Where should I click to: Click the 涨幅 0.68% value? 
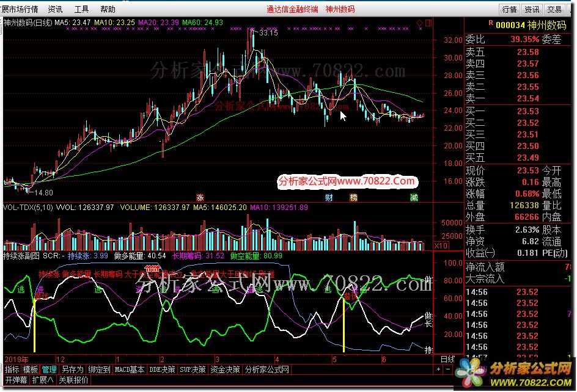coord(527,194)
